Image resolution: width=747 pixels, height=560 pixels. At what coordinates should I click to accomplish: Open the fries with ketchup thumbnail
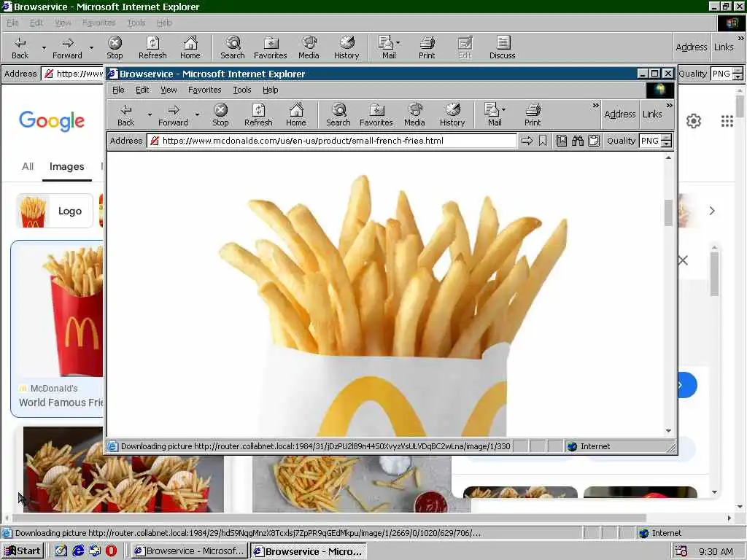pyautogui.click(x=352, y=484)
